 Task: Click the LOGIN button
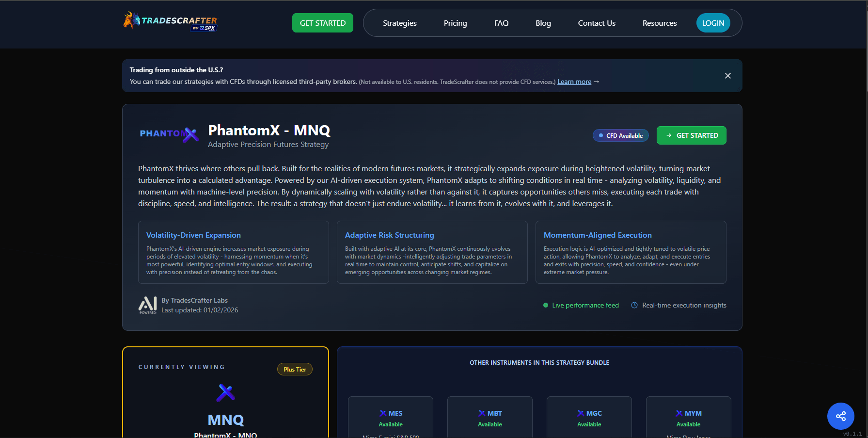[713, 23]
